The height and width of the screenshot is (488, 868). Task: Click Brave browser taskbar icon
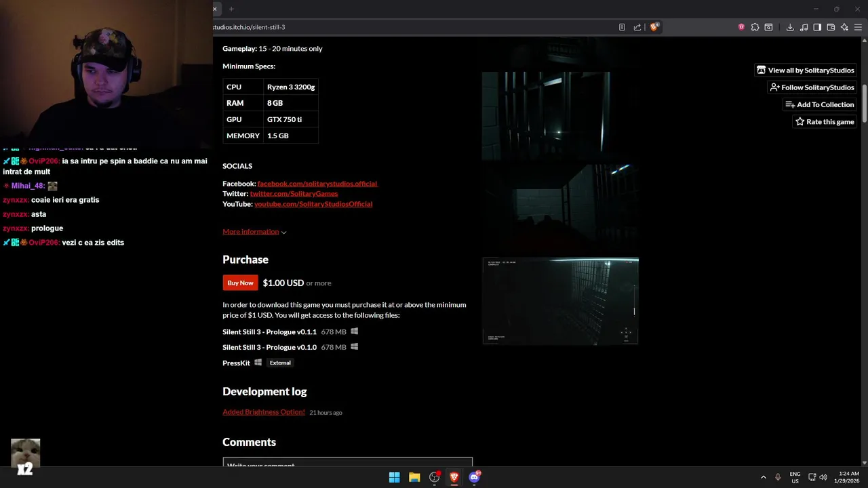pyautogui.click(x=454, y=477)
